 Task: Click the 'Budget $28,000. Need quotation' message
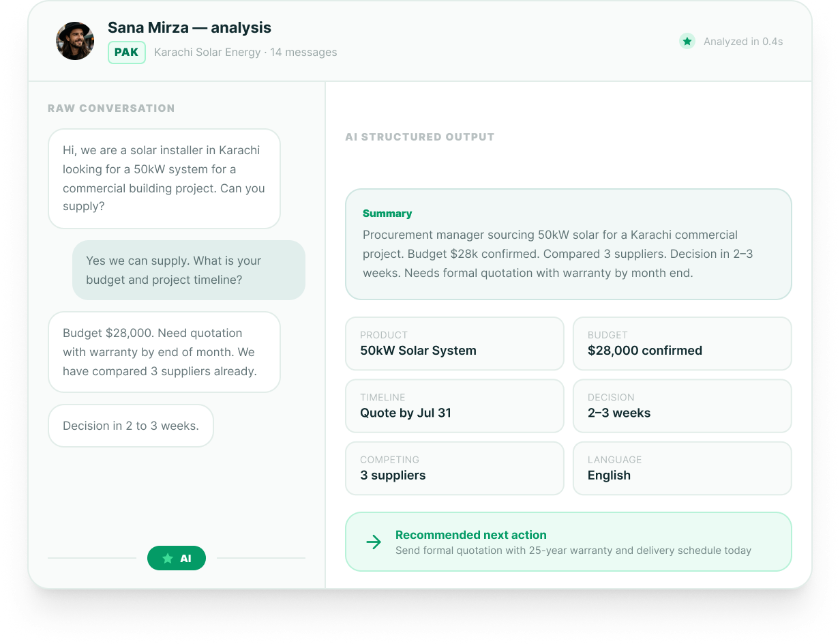[164, 352]
